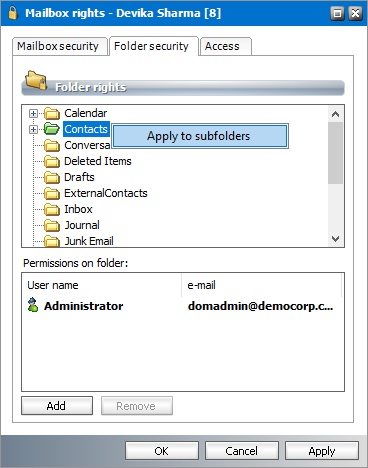
Task: Expand the Contacts folder node
Action: click(33, 129)
